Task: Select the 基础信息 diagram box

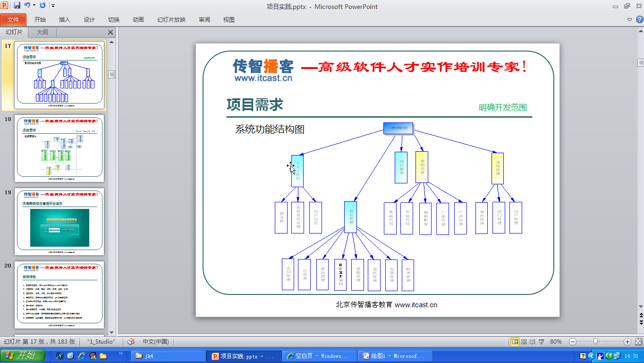Action: [x=422, y=167]
